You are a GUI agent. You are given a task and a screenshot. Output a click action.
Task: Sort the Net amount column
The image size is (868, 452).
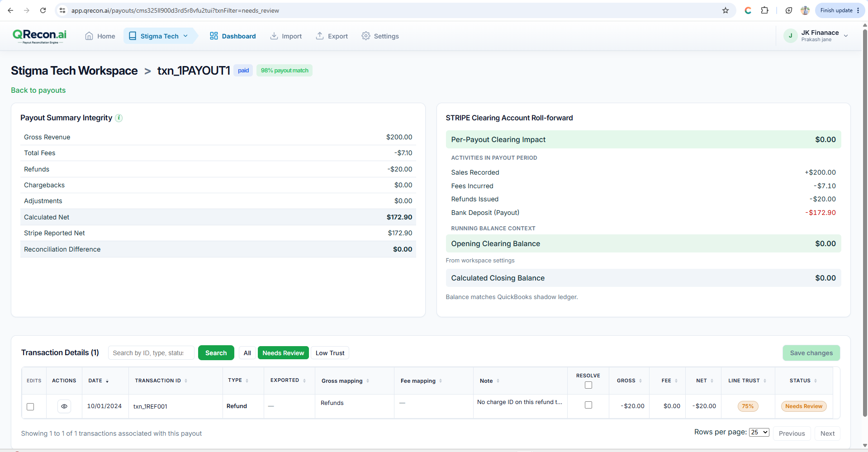712,381
